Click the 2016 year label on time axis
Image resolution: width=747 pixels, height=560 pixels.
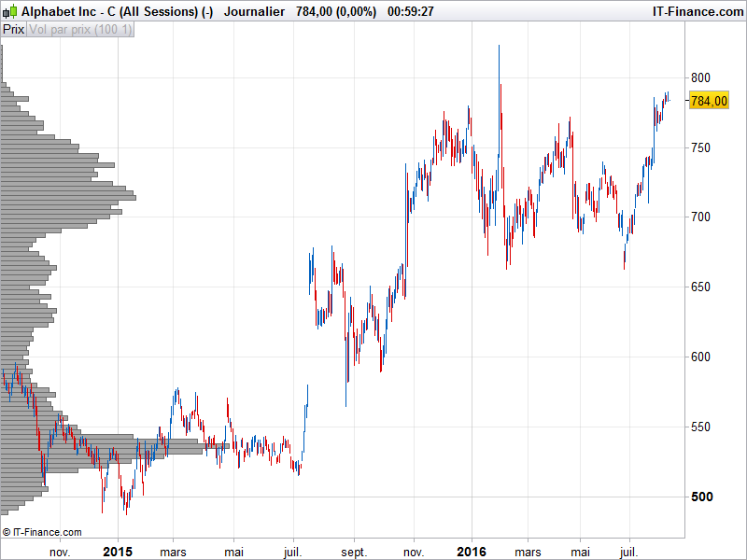(x=472, y=552)
